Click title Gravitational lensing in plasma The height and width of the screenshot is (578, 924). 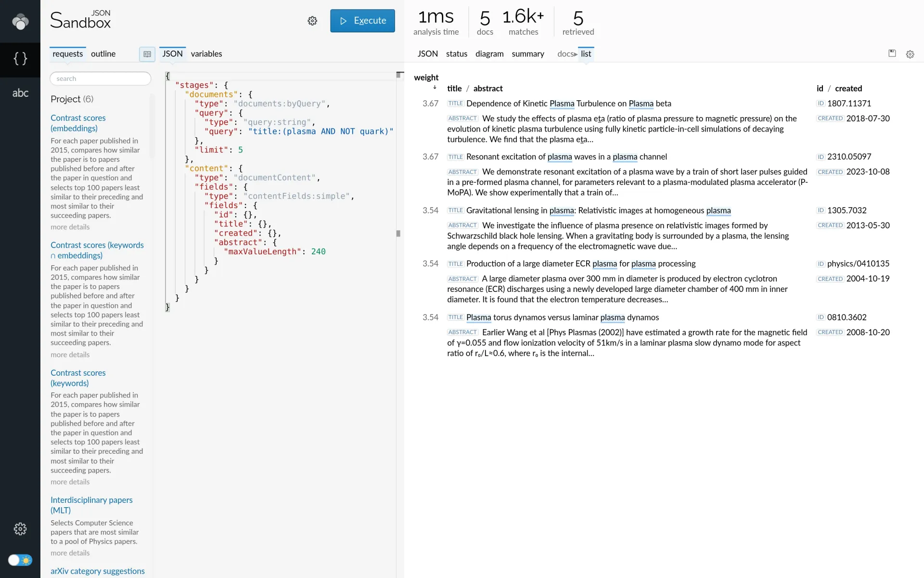pyautogui.click(x=599, y=210)
